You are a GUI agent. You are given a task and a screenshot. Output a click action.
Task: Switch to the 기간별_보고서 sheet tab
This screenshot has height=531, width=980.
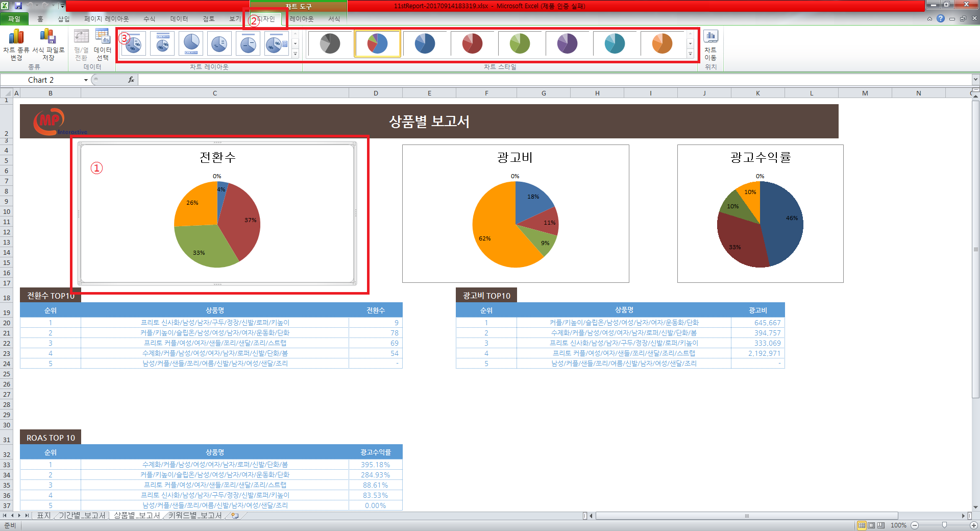click(x=82, y=516)
